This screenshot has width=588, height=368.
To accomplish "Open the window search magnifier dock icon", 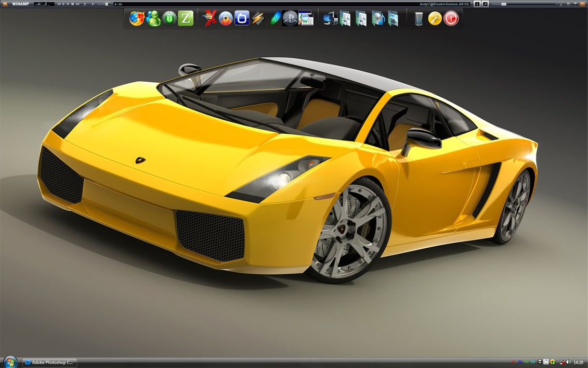I will pyautogui.click(x=306, y=18).
